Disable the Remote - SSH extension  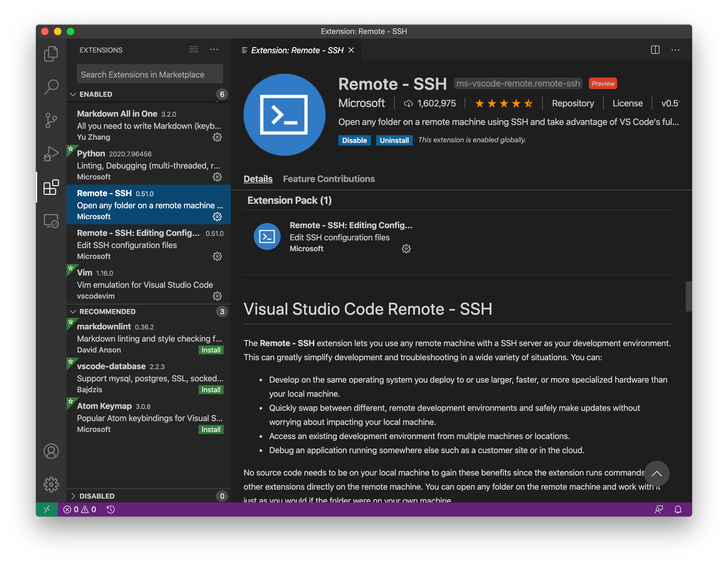click(x=354, y=140)
